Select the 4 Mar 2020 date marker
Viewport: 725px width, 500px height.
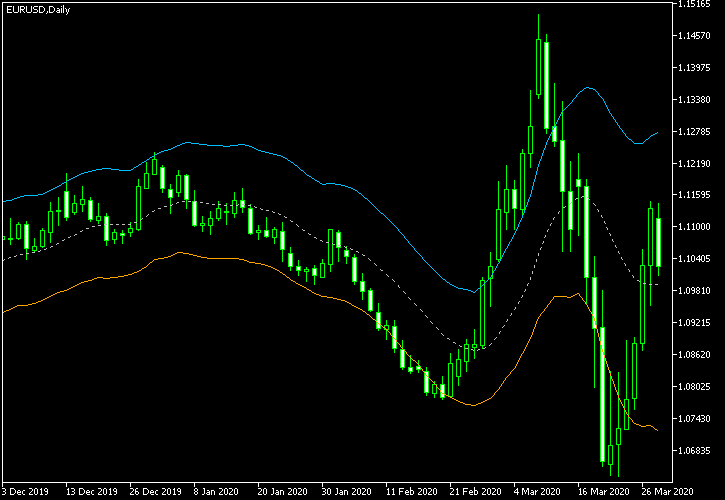point(535,492)
